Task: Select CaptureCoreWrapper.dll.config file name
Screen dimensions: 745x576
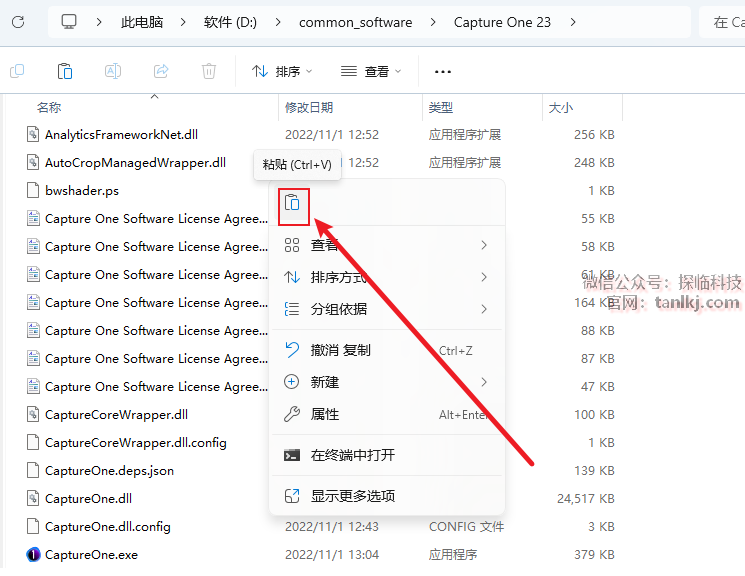Action: click(135, 442)
